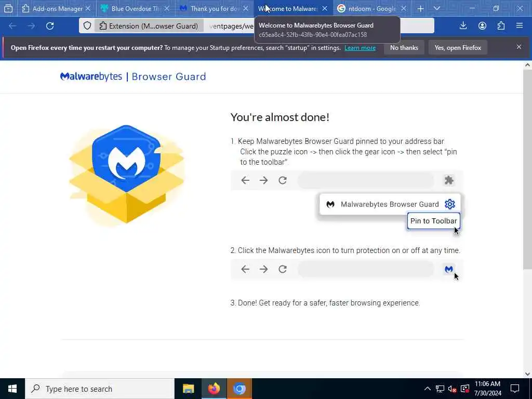Click the muted volume tray icon
532x399 pixels.
coord(453,389)
